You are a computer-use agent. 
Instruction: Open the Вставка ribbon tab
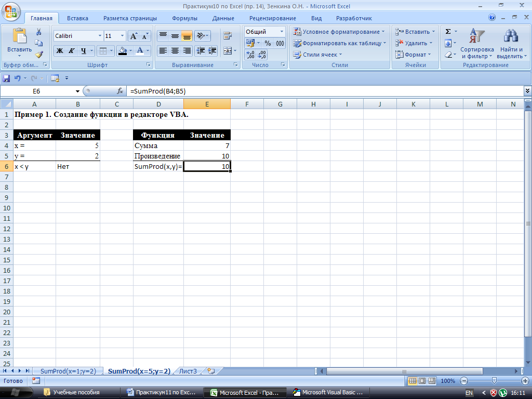tap(77, 18)
